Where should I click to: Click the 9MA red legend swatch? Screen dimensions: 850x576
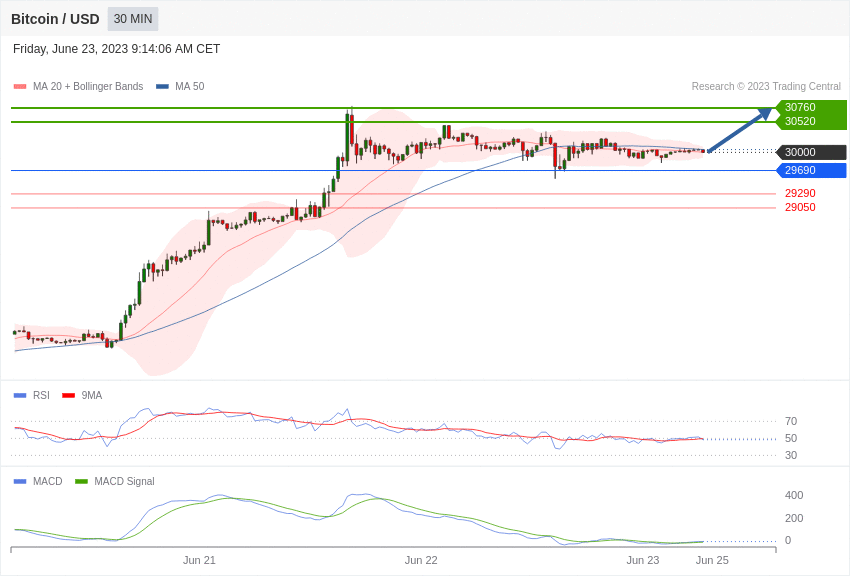69,396
